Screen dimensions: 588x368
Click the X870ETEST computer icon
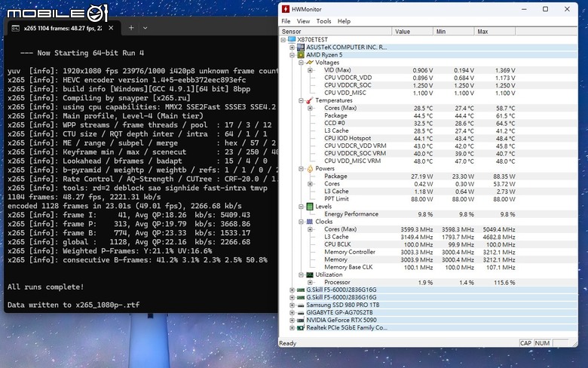click(292, 39)
